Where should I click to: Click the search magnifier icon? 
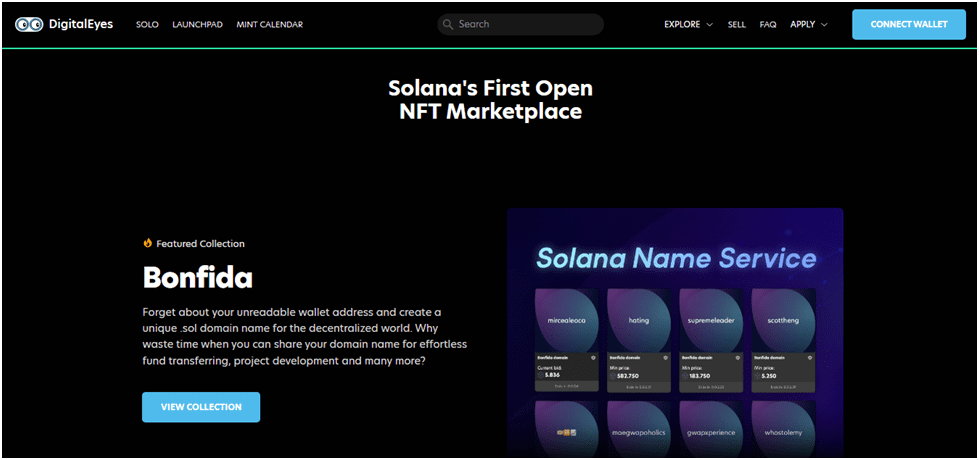[448, 24]
